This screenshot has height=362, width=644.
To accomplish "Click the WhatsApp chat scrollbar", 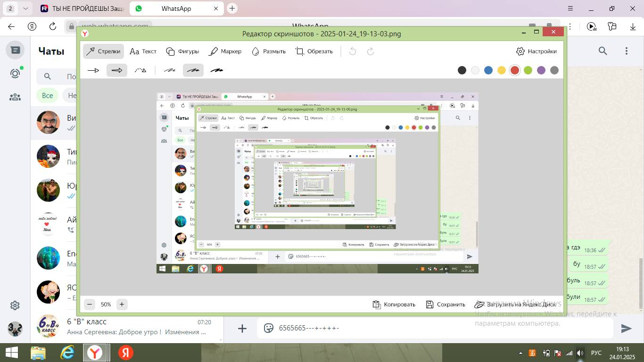I will pos(640,283).
